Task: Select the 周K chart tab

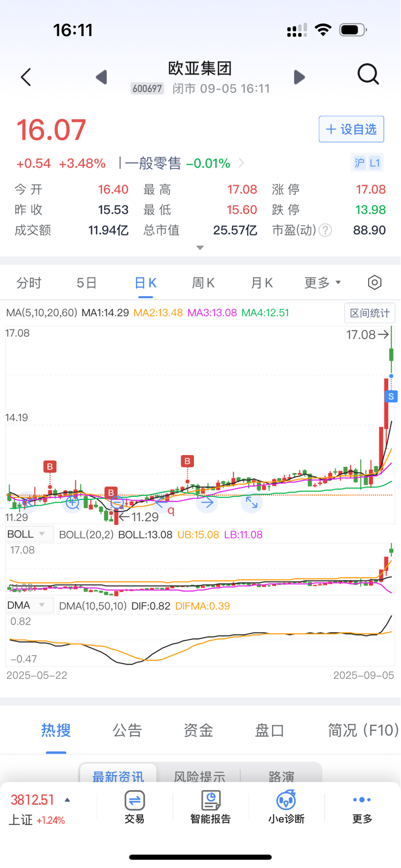Action: 203,283
